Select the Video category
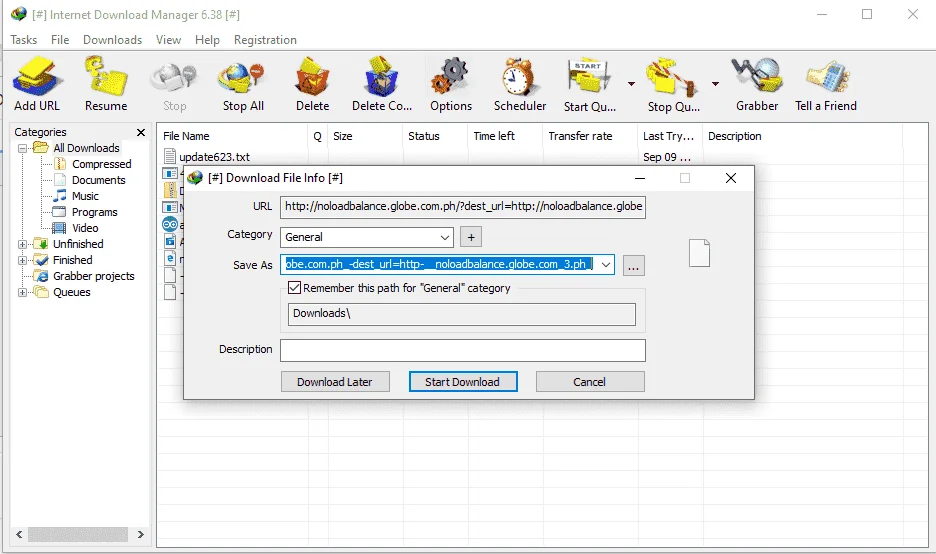936x554 pixels. tap(85, 228)
